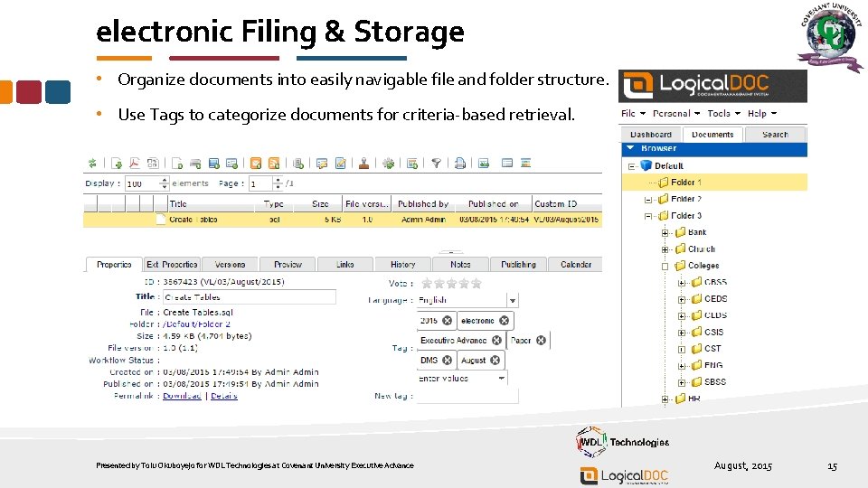Collapse the Folder 3 tree node
The height and width of the screenshot is (488, 868).
648,216
